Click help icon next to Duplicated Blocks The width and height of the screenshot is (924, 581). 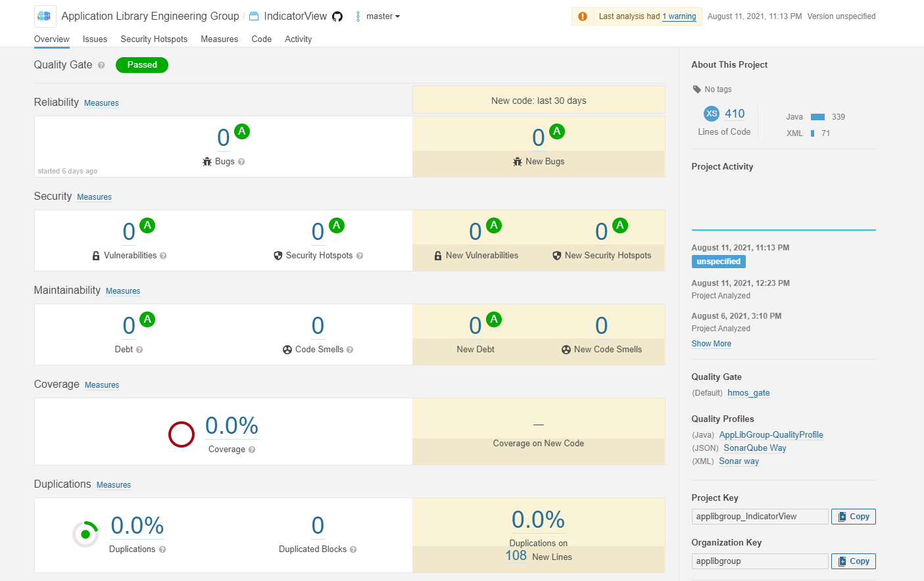click(x=353, y=549)
